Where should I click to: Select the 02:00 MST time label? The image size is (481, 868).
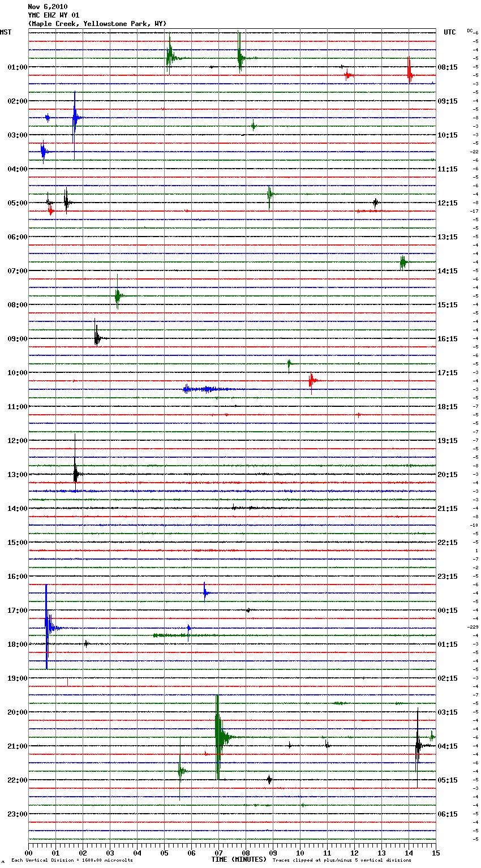tap(18, 101)
